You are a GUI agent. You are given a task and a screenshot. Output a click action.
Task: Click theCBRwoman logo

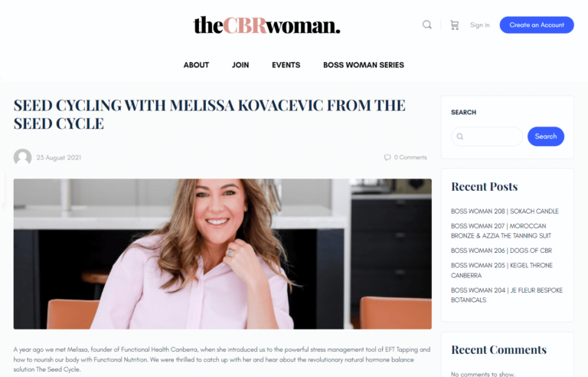click(x=266, y=25)
